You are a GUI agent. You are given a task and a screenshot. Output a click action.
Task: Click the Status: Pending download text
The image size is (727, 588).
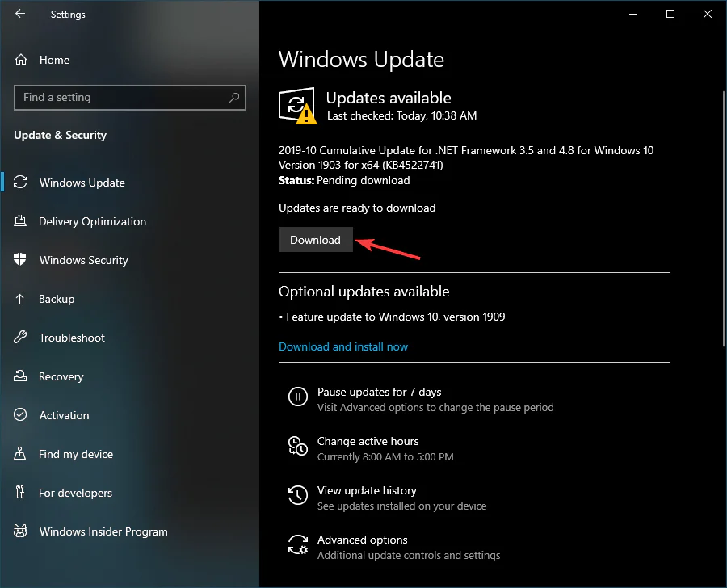tap(344, 180)
